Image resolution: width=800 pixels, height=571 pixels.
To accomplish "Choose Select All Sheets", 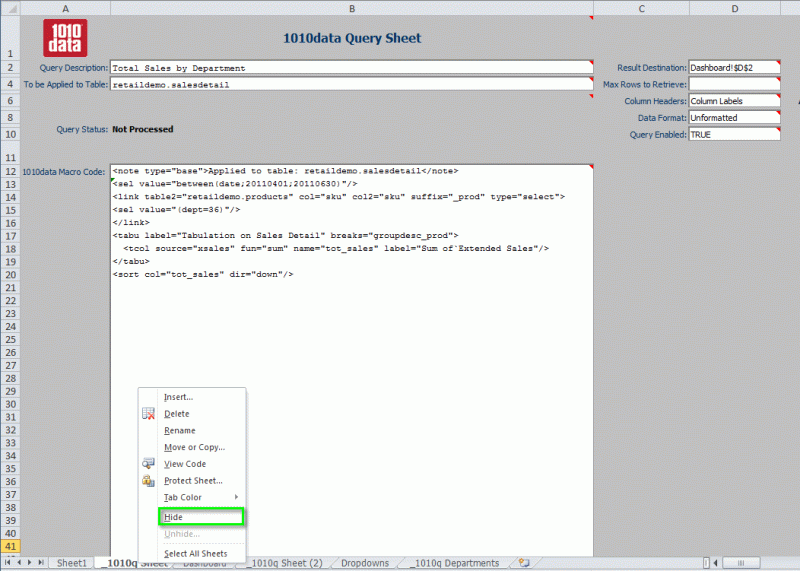I will click(x=195, y=554).
